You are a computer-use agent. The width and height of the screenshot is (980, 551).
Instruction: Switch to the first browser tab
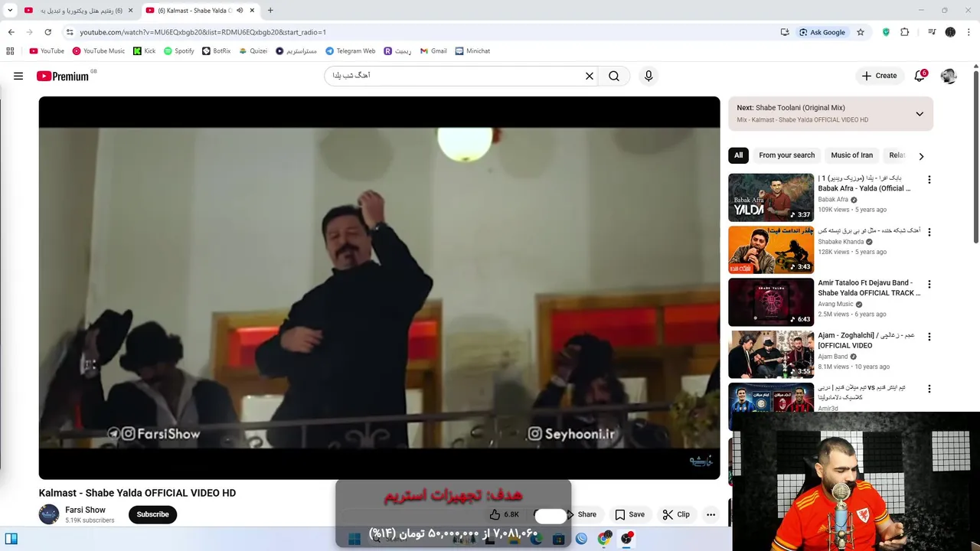[x=78, y=11]
